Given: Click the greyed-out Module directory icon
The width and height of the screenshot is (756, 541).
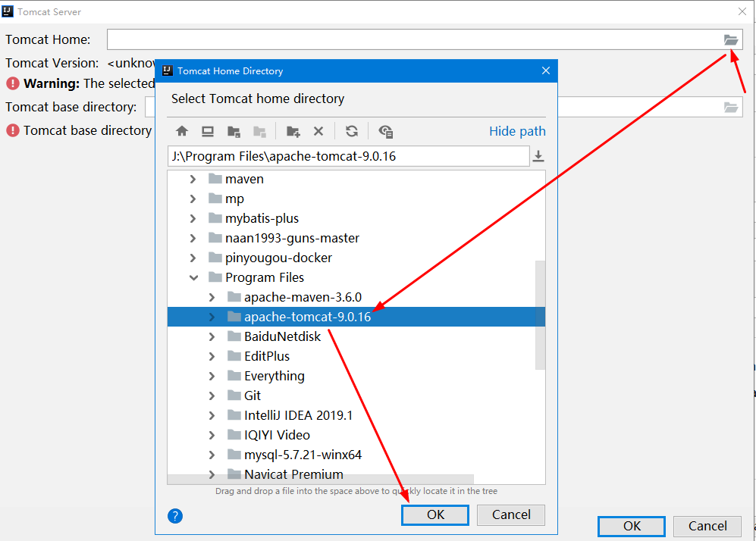Looking at the screenshot, I should (260, 131).
